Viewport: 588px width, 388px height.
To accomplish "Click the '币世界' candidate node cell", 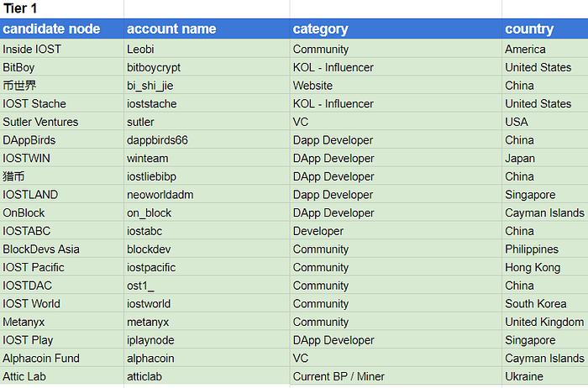I will 62,86.
